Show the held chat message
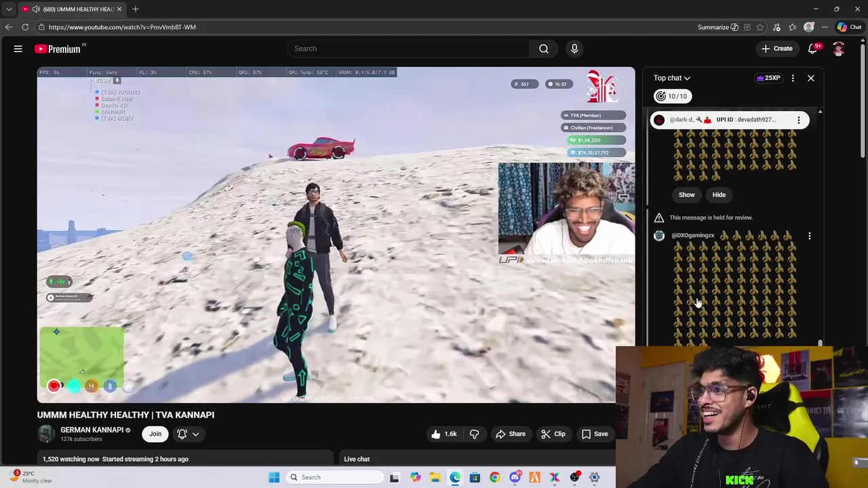The width and height of the screenshot is (868, 488). [x=687, y=195]
